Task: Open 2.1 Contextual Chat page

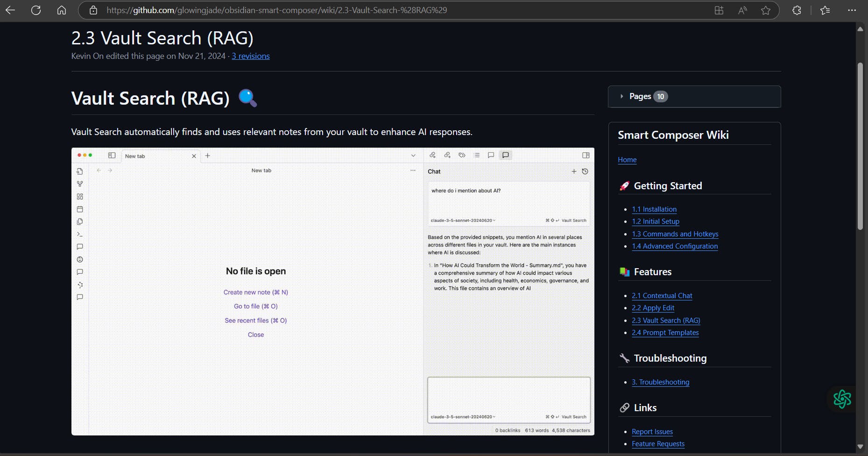Action: pyautogui.click(x=662, y=296)
